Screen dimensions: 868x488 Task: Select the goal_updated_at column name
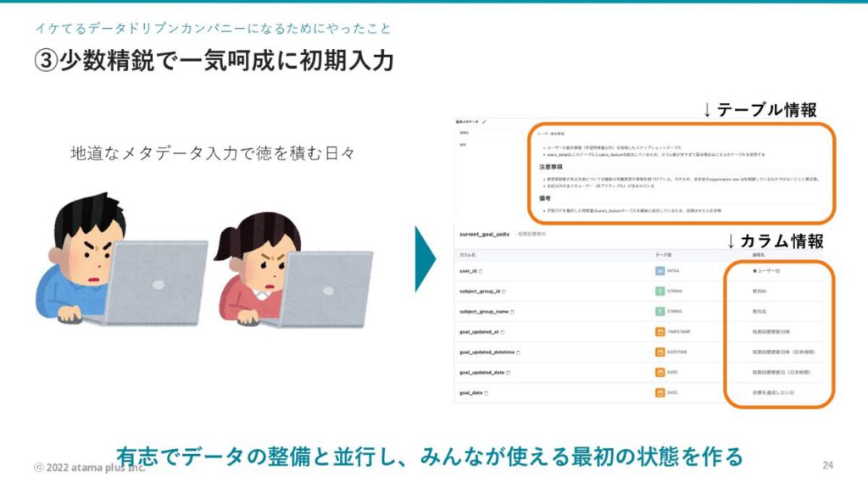479,332
